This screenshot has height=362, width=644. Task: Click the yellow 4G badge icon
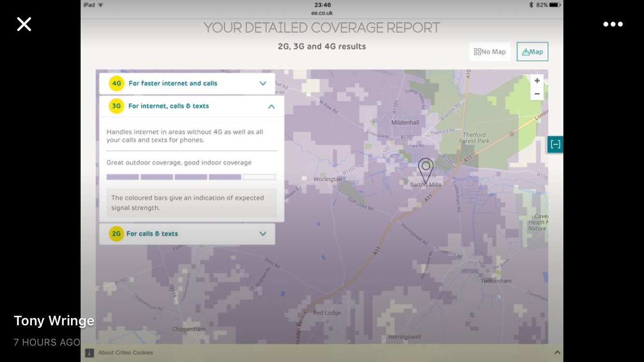click(x=116, y=84)
